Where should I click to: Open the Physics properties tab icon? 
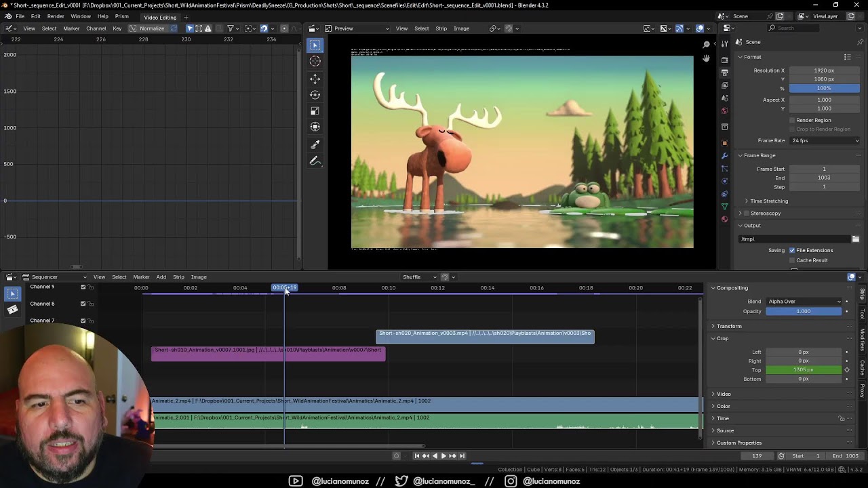(724, 181)
